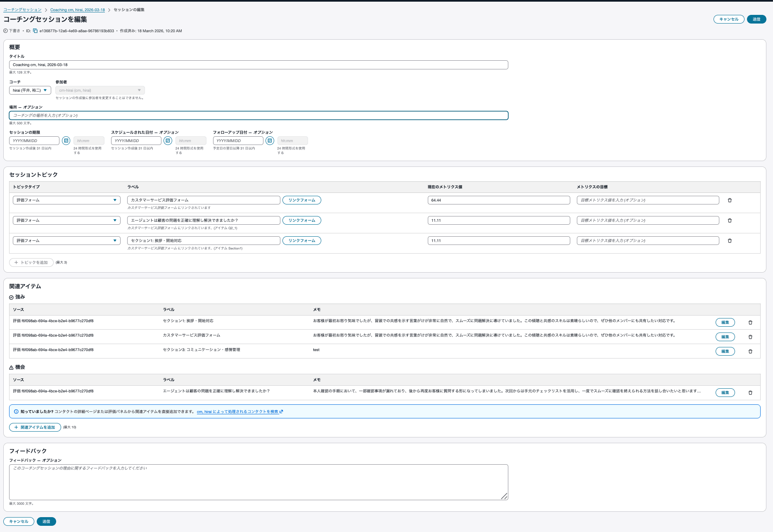
Task: Delete the 'test' memo strength item
Action: [x=750, y=351]
